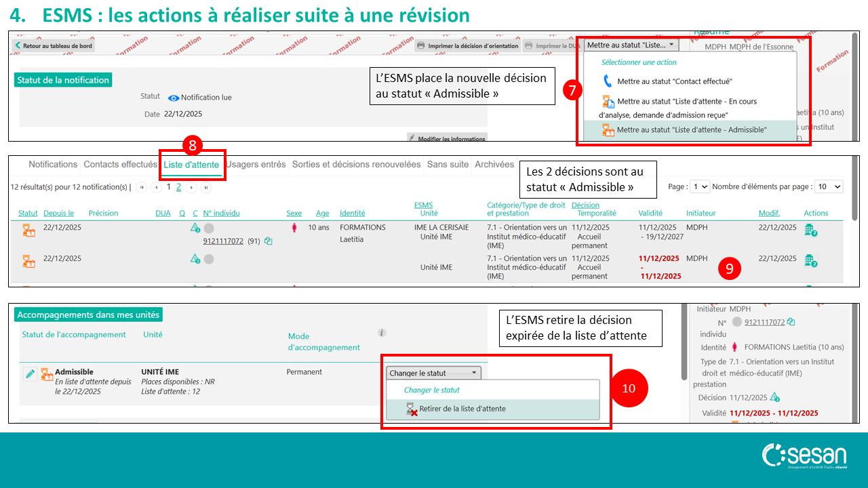Open individual number 9121117072 link in table
868x488 pixels.
(223, 241)
